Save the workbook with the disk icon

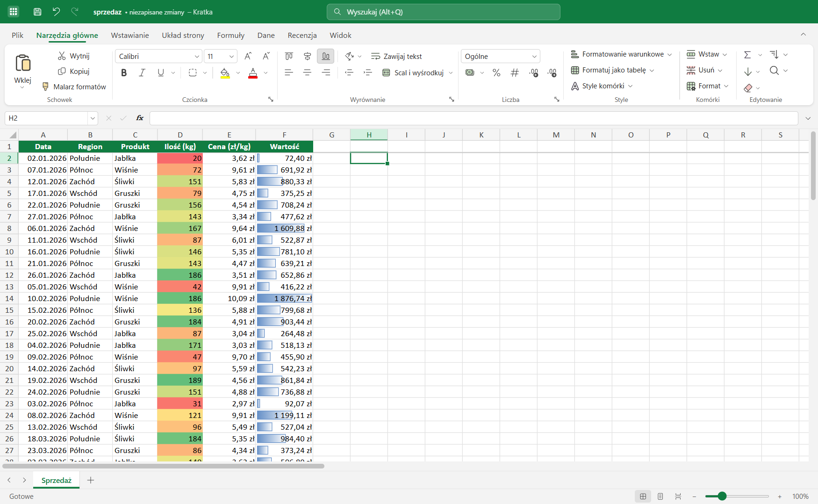tap(37, 12)
